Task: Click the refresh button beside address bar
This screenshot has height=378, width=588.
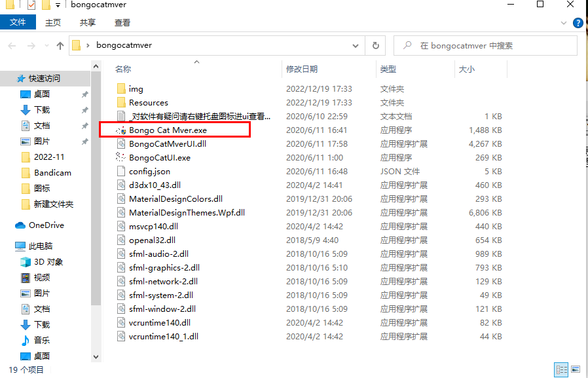Action: click(375, 46)
